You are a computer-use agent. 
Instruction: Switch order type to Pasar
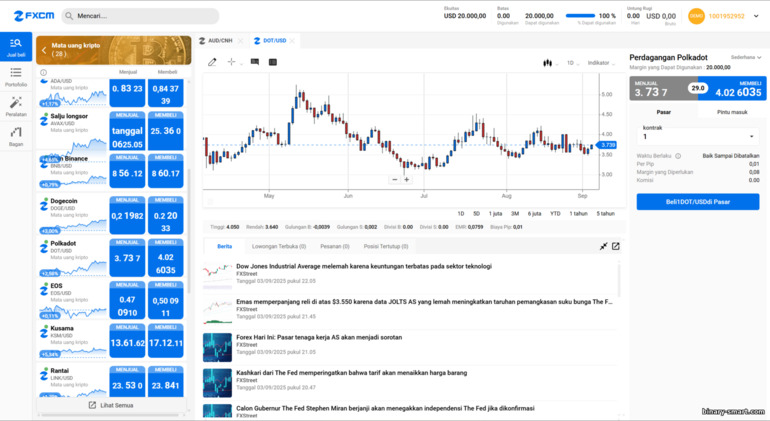point(663,112)
